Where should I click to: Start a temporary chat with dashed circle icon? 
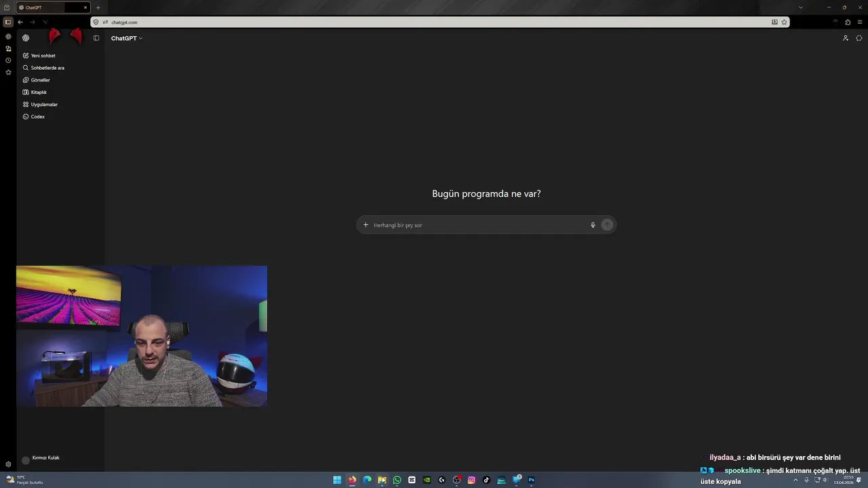click(x=859, y=38)
